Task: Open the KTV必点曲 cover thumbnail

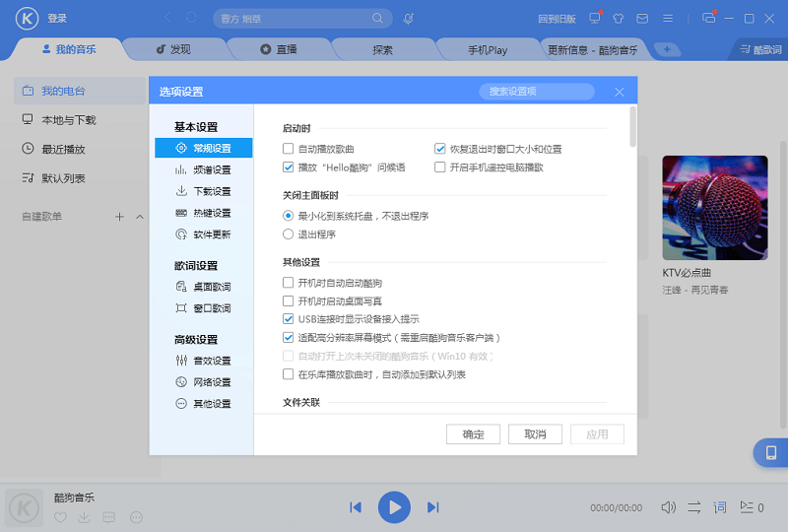Action: point(715,208)
